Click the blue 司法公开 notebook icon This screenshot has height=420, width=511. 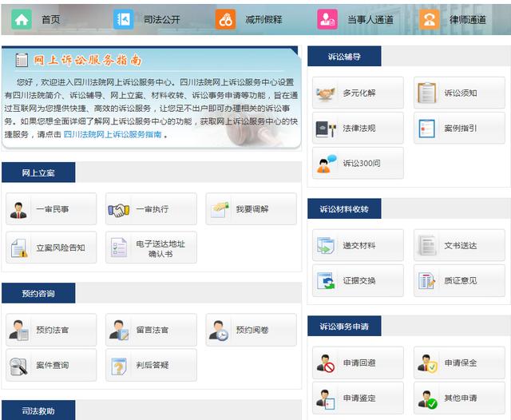coord(123,19)
